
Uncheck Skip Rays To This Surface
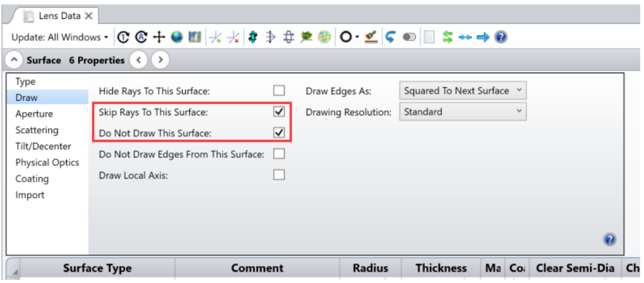pyautogui.click(x=279, y=112)
